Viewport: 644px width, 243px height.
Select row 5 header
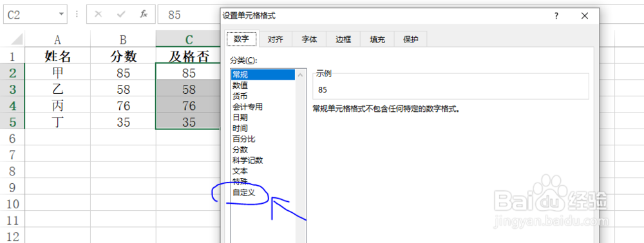12,122
